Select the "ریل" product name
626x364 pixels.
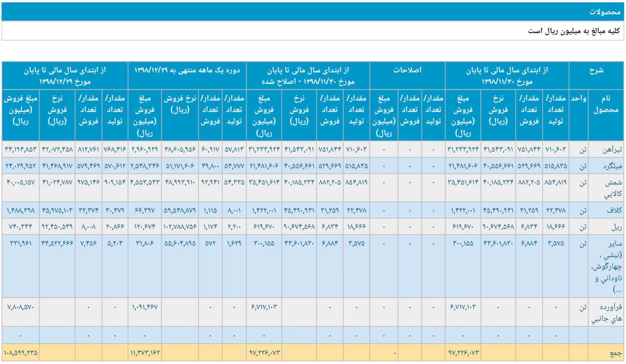tap(617, 227)
